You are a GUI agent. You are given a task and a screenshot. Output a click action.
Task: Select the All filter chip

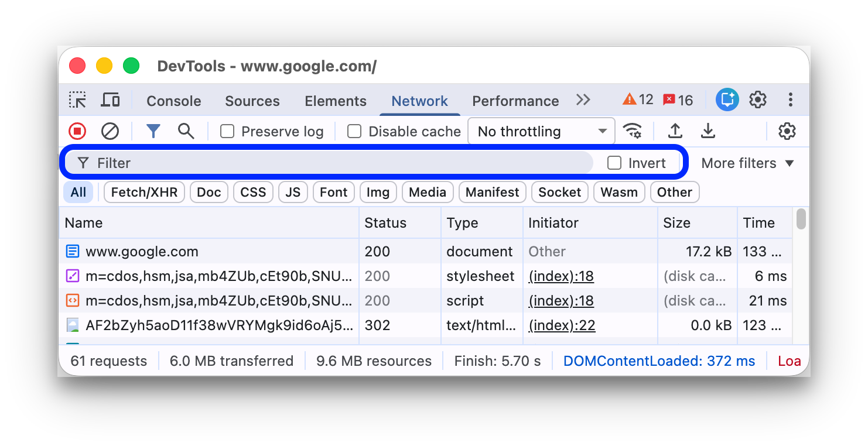click(78, 192)
